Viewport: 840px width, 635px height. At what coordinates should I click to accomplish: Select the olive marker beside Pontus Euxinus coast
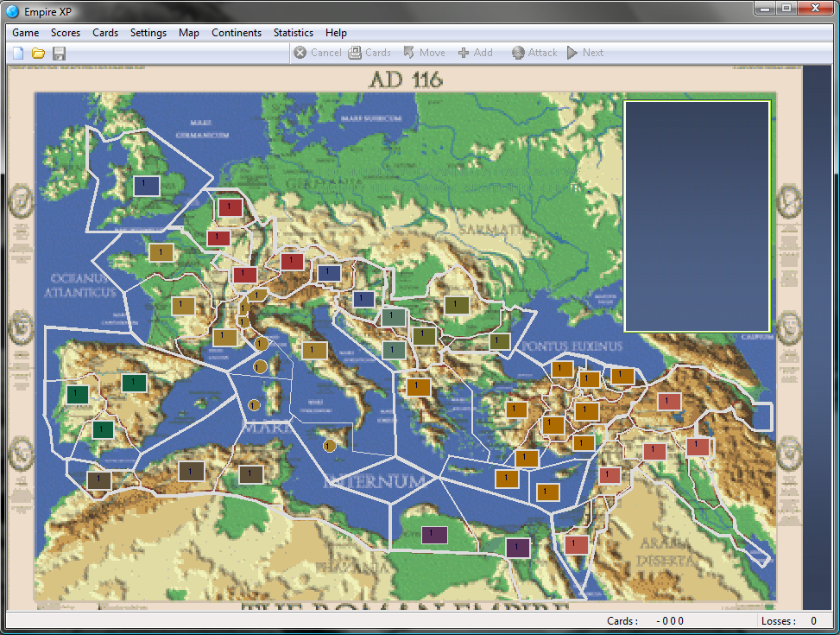(499, 341)
